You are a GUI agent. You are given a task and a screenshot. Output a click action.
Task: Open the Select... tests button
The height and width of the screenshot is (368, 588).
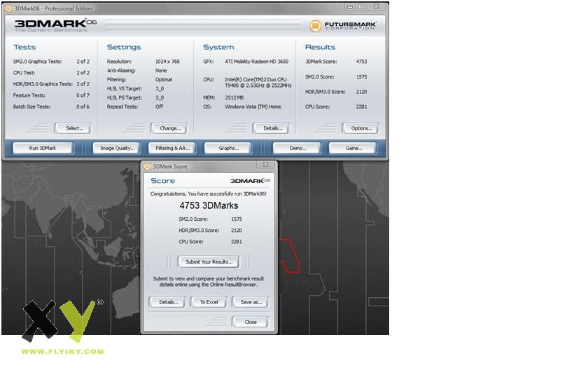[73, 128]
